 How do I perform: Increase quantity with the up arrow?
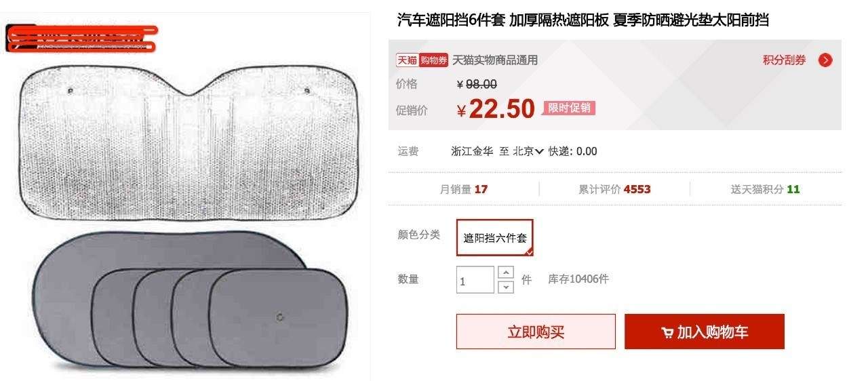[x=506, y=273]
